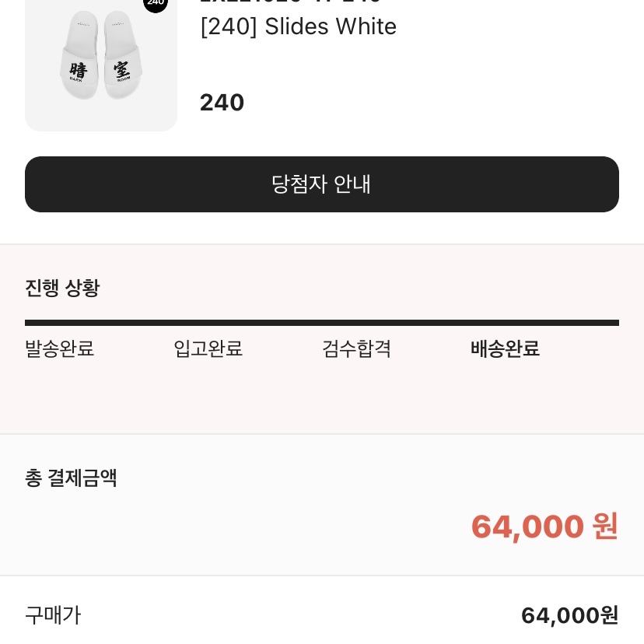
Task: Select the 배송완료 delivery complete step
Action: pyautogui.click(x=505, y=349)
